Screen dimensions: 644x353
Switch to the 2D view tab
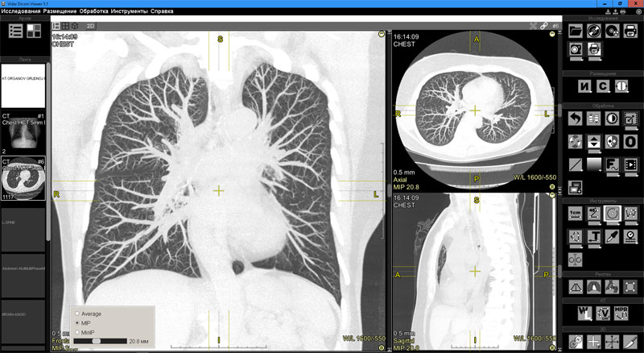pos(90,26)
